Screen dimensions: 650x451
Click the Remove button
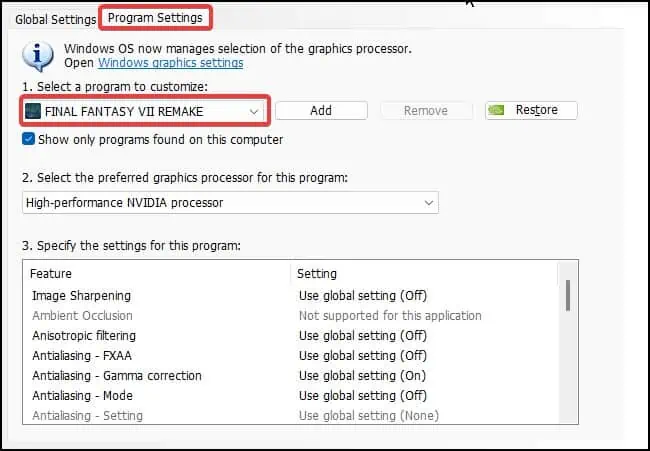pyautogui.click(x=425, y=111)
